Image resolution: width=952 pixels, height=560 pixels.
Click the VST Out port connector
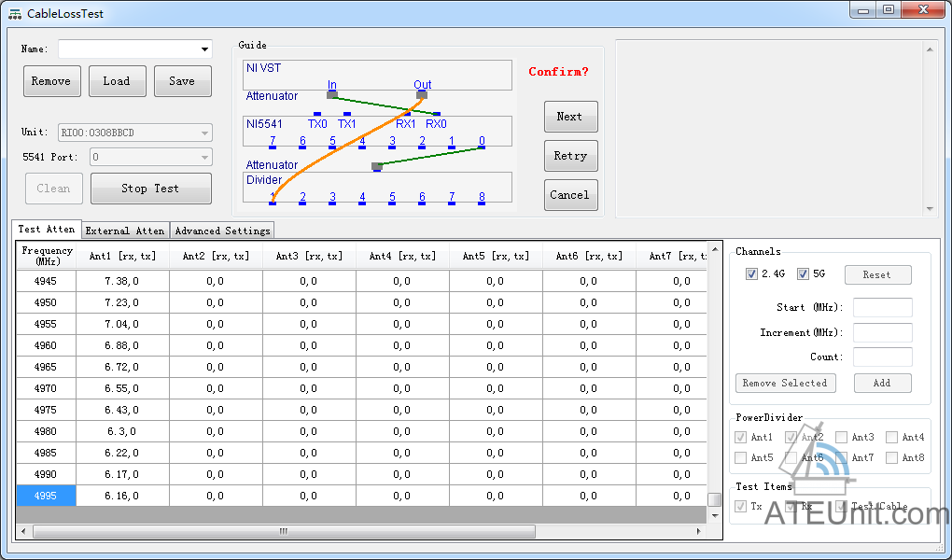(x=422, y=94)
